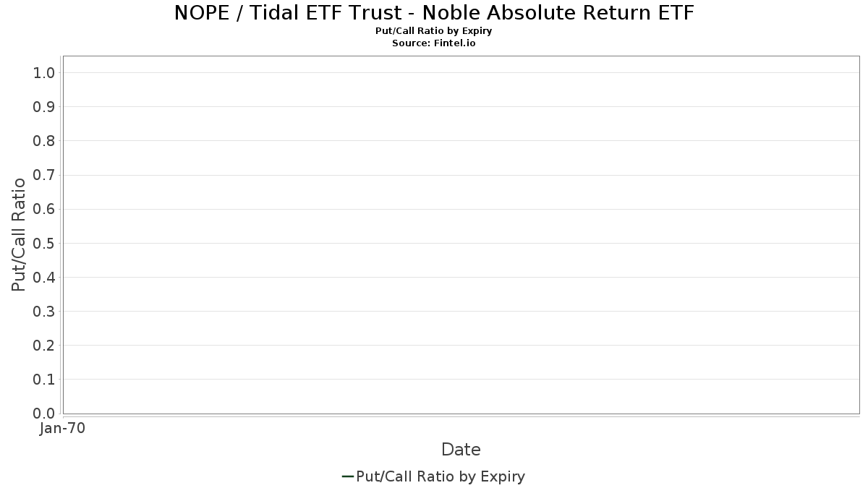Click the 0.4 y-axis tick label
868x488 pixels.
(44, 277)
